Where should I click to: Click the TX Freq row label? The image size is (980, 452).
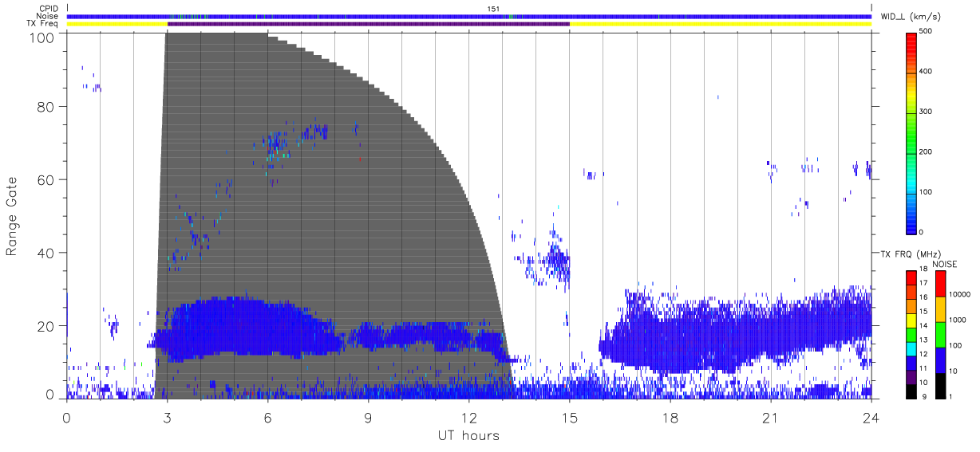click(x=44, y=24)
